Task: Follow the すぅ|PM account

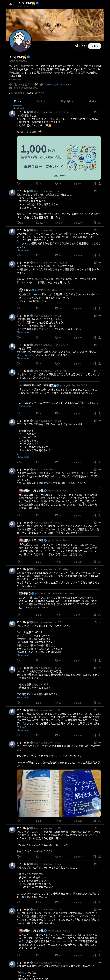Action: pos(95,46)
